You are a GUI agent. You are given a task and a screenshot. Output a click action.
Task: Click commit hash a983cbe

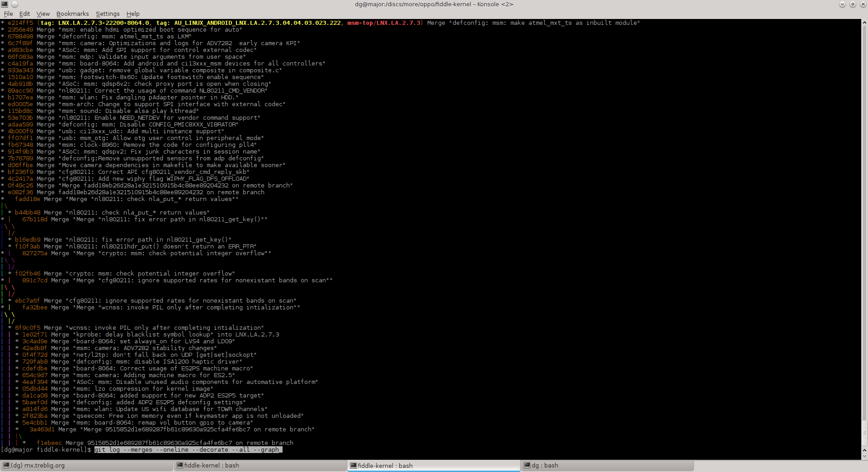pos(20,50)
